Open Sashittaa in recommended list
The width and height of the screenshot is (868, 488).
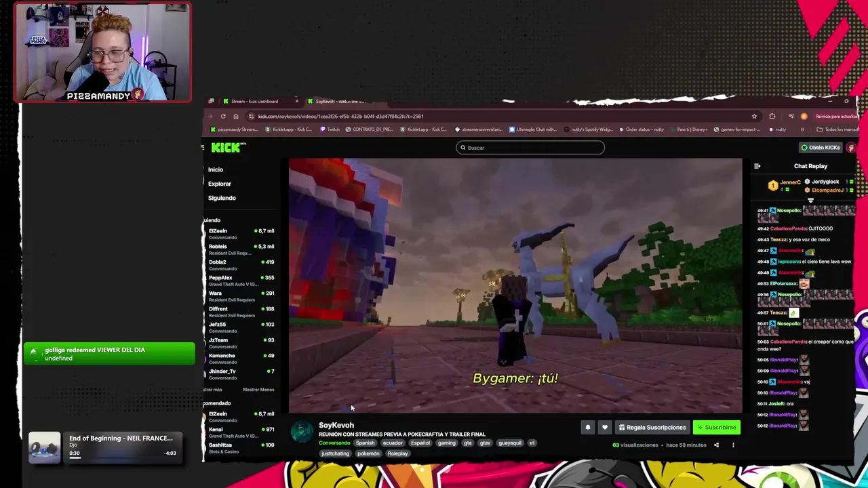click(241, 448)
